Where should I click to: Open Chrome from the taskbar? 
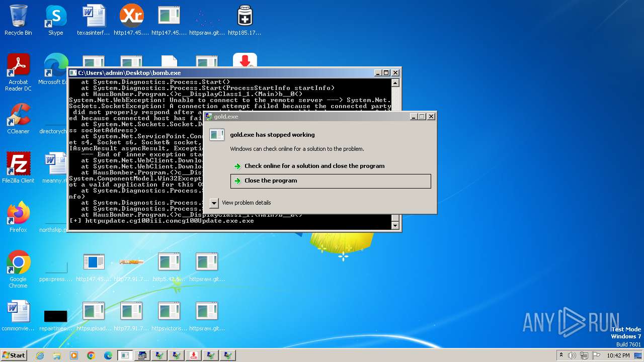[91, 355]
